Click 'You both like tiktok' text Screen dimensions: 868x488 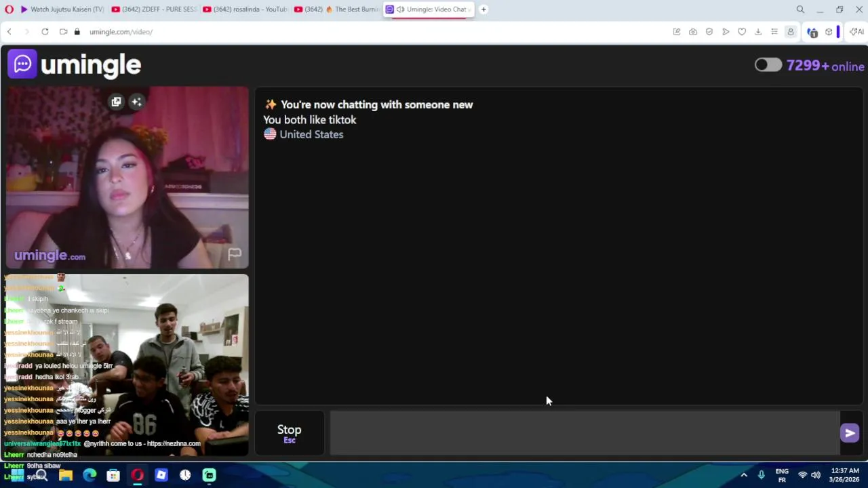(x=310, y=120)
